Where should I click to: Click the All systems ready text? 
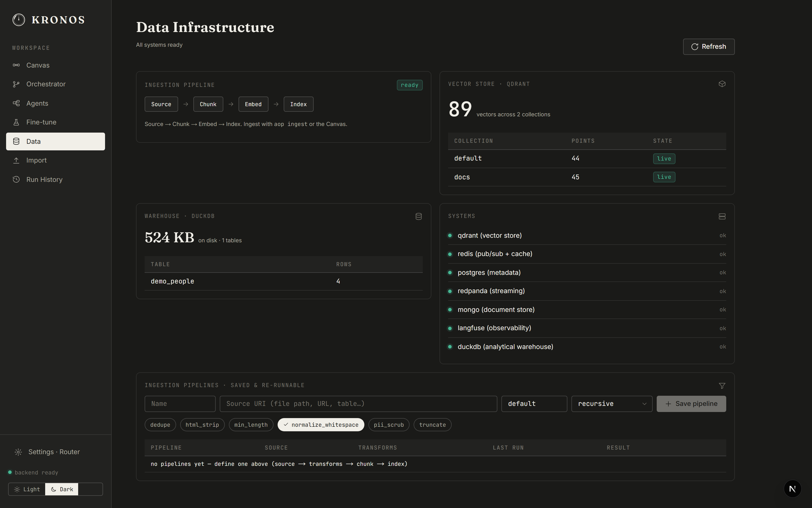[x=159, y=45]
